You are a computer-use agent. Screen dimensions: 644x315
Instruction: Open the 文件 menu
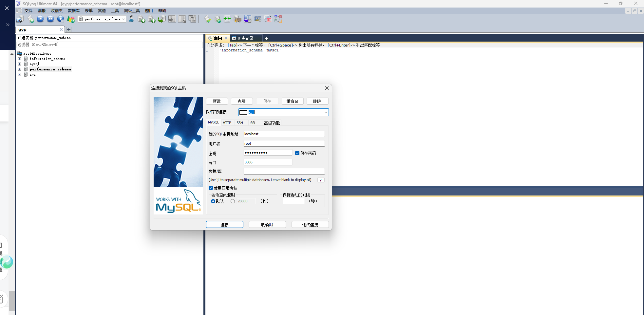tap(28, 11)
